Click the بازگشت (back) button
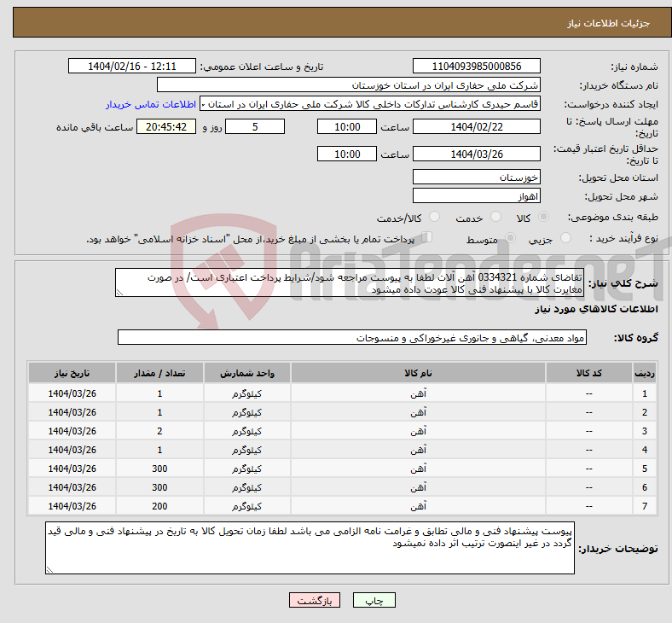This screenshot has width=672, height=623. [315, 600]
